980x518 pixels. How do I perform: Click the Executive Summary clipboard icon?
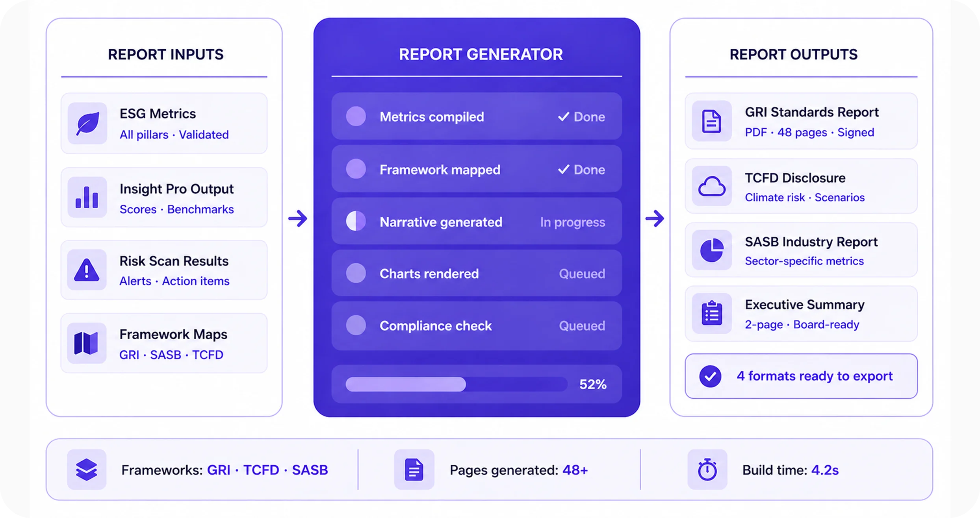pos(712,313)
